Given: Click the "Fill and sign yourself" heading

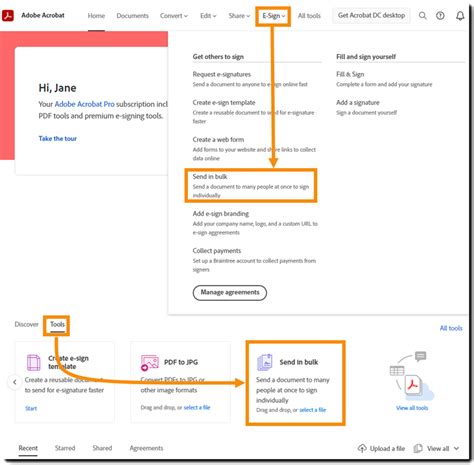Looking at the screenshot, I should click(366, 57).
